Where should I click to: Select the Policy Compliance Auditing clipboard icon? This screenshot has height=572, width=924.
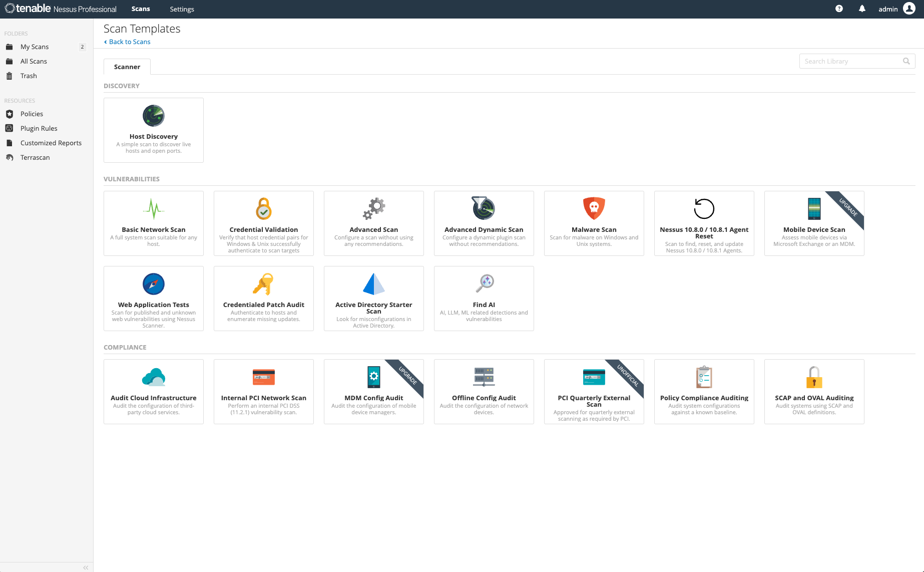coord(704,377)
